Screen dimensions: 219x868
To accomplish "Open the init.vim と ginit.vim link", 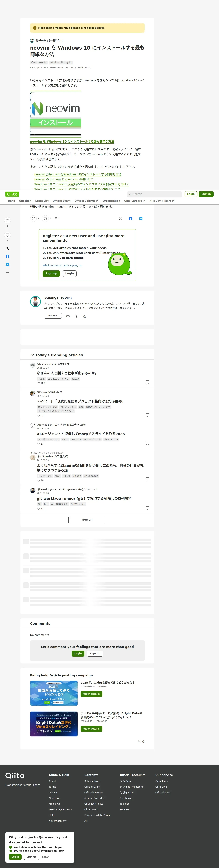I will coord(64,179).
